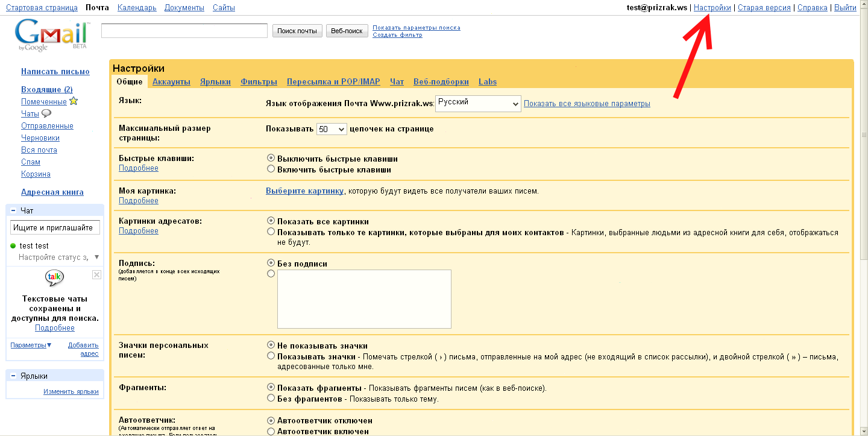Open the Адресная книга link
The image size is (868, 436).
click(52, 192)
